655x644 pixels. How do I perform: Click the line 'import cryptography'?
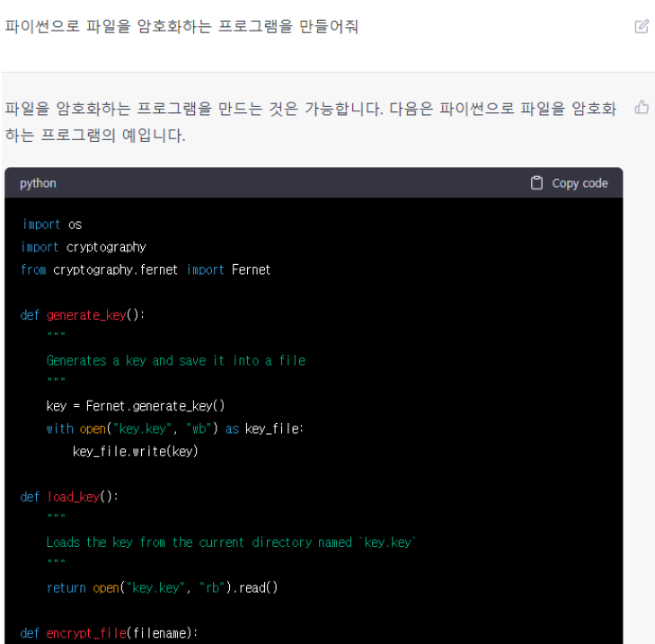pyautogui.click(x=84, y=247)
